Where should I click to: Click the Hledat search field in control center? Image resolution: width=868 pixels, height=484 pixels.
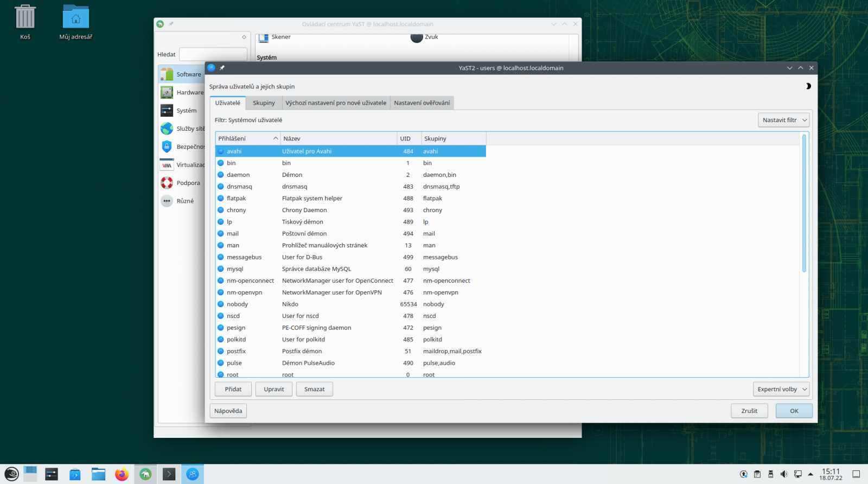point(213,54)
